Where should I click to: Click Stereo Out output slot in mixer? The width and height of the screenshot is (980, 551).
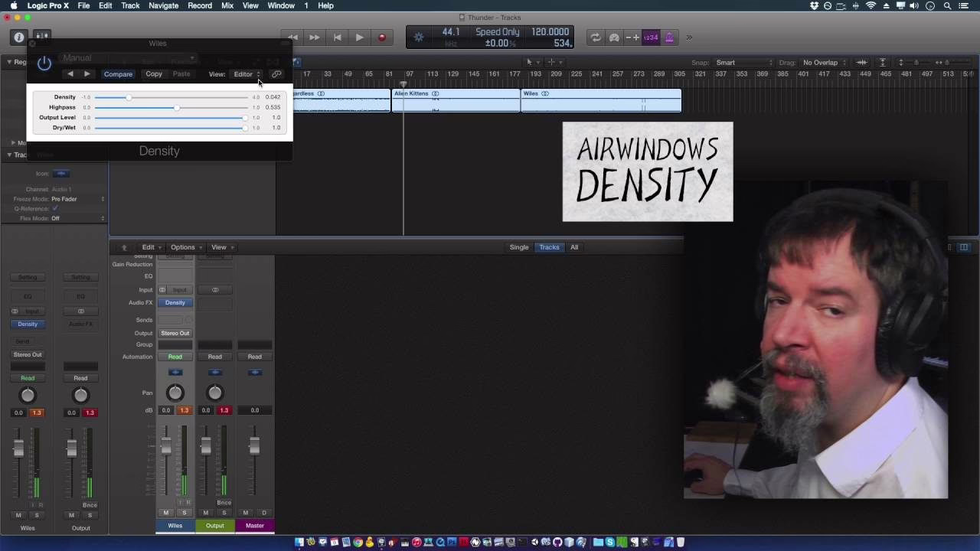click(x=175, y=333)
